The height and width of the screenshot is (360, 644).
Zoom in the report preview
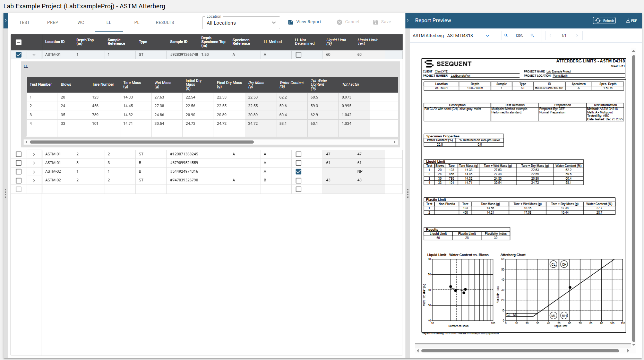pyautogui.click(x=532, y=35)
